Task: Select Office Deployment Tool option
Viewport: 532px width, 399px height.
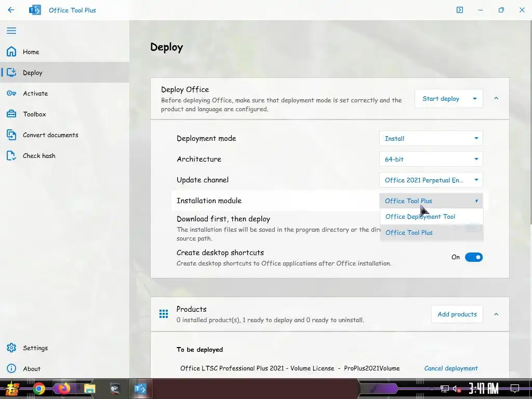Action: [x=432, y=217]
